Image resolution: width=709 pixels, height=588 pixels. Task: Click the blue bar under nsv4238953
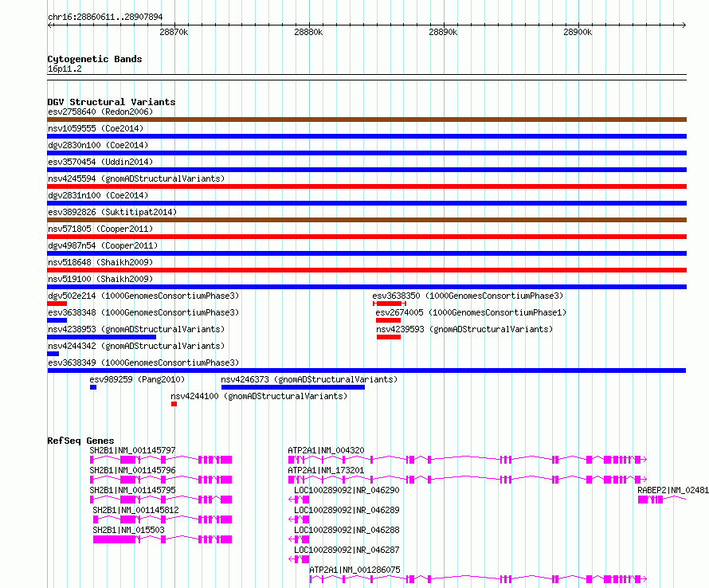coord(102,337)
